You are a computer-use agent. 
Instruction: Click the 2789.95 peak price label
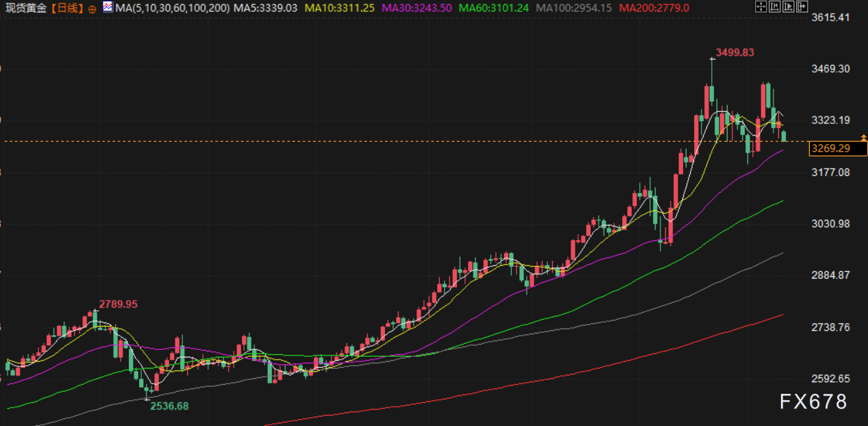click(x=118, y=303)
